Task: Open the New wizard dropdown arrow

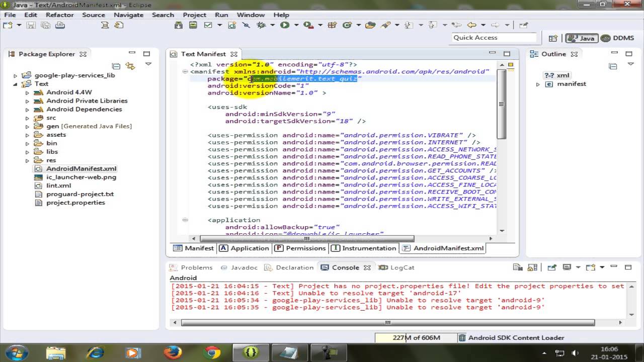Action: [x=19, y=25]
